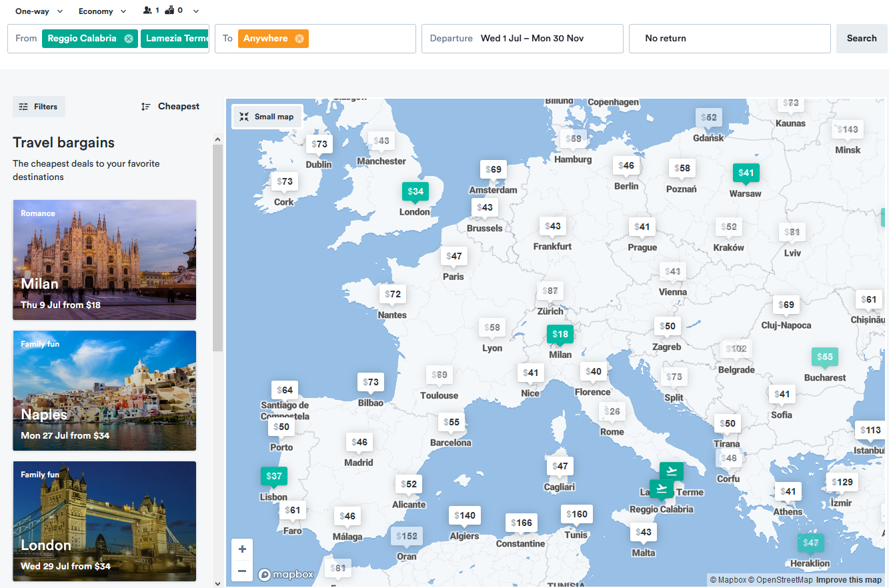Select the $18 Milan map price tag

pyautogui.click(x=560, y=335)
